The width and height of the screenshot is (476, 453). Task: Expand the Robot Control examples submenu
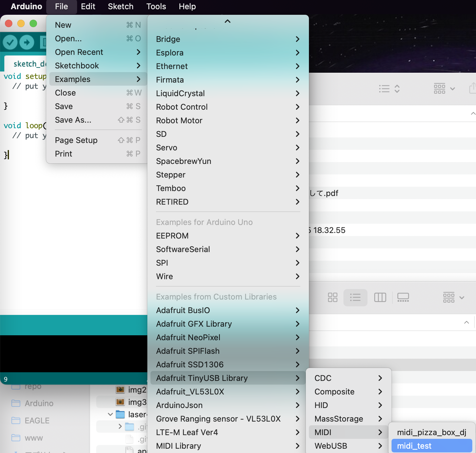(x=228, y=107)
